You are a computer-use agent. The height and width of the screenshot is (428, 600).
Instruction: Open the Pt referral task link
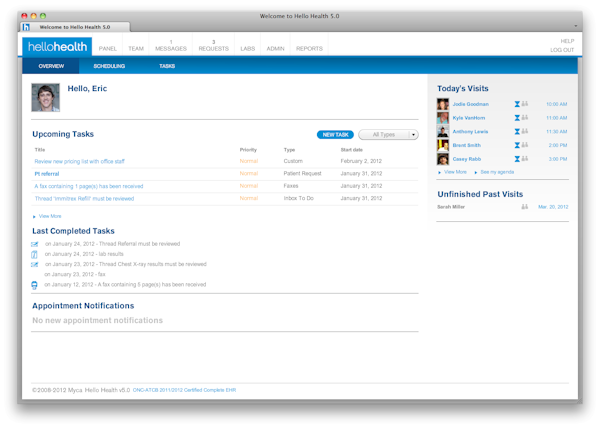pyautogui.click(x=47, y=174)
